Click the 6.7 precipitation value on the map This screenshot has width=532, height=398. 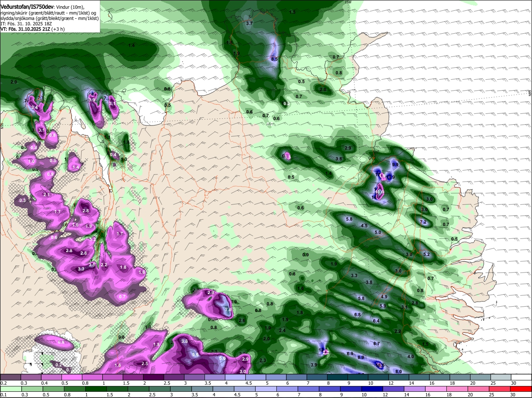tap(377, 344)
